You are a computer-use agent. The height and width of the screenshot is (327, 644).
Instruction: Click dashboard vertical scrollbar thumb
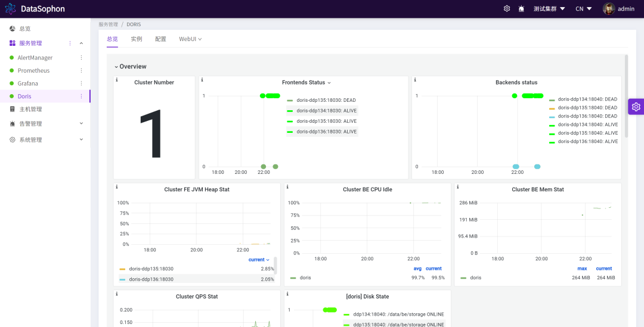point(626,96)
